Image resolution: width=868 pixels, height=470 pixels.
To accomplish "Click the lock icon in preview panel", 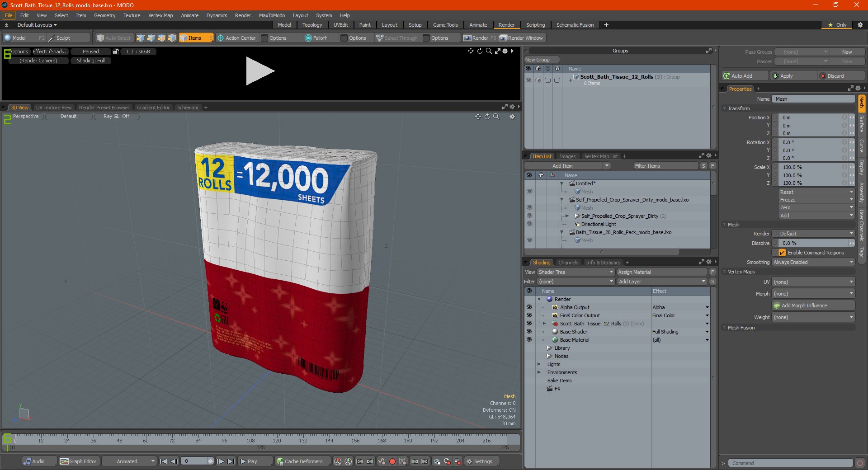I will coord(116,52).
